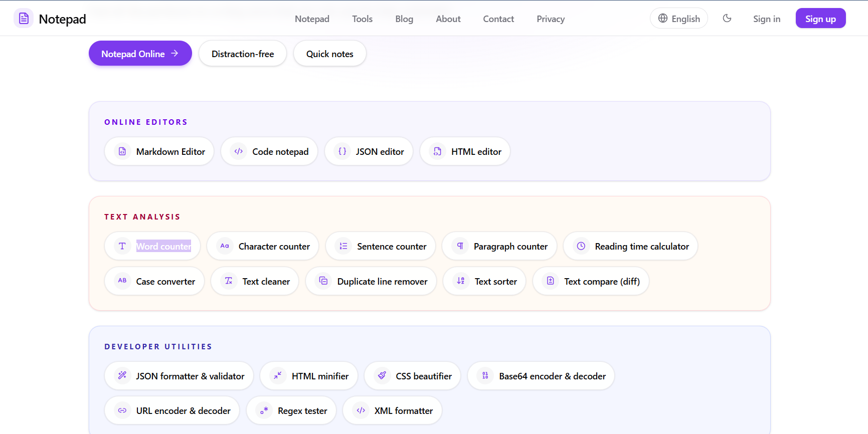This screenshot has height=434, width=868.
Task: Click the Text sorter arrow icon
Action: tap(461, 281)
